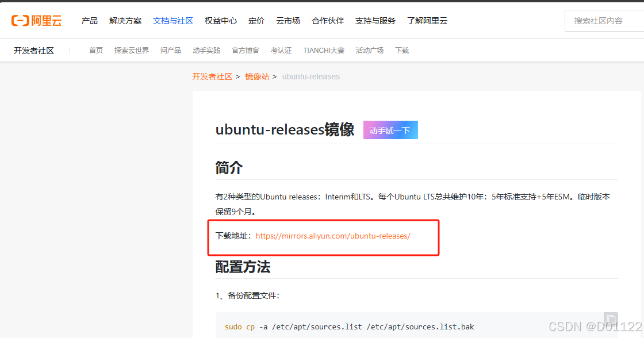Open TIANCHI大赛 section
This screenshot has height=338, width=644.
(324, 51)
